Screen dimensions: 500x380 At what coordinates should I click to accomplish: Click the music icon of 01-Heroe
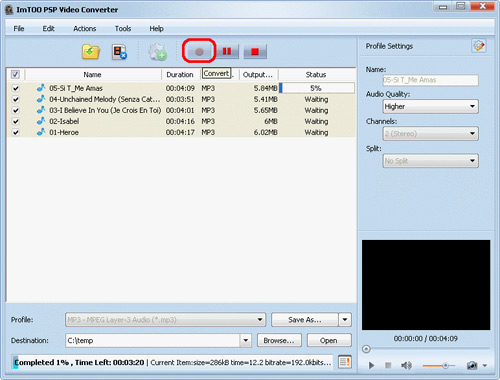pos(41,132)
